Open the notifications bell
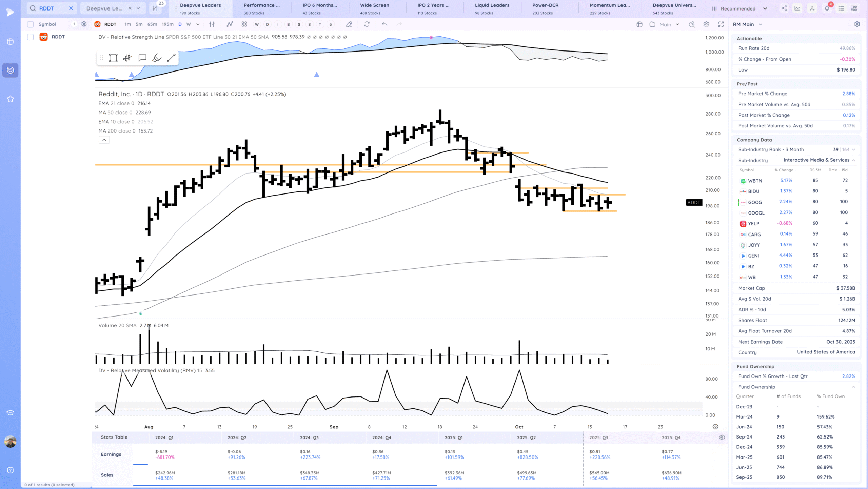 coord(827,8)
